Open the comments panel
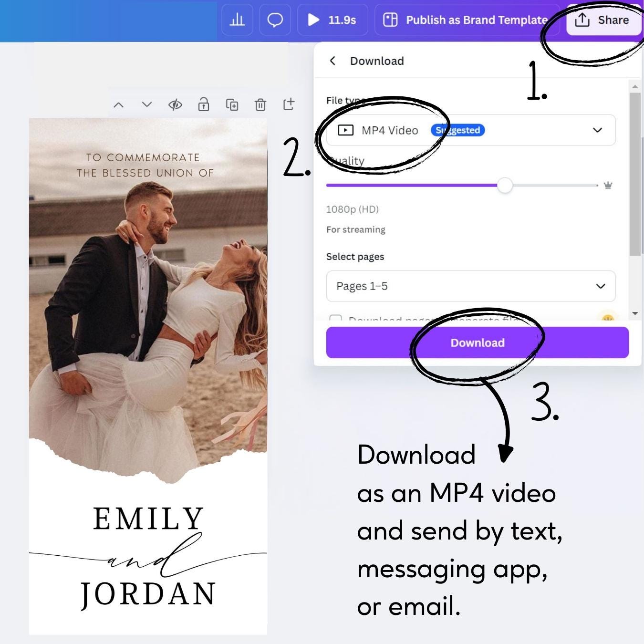644x644 pixels. (275, 20)
